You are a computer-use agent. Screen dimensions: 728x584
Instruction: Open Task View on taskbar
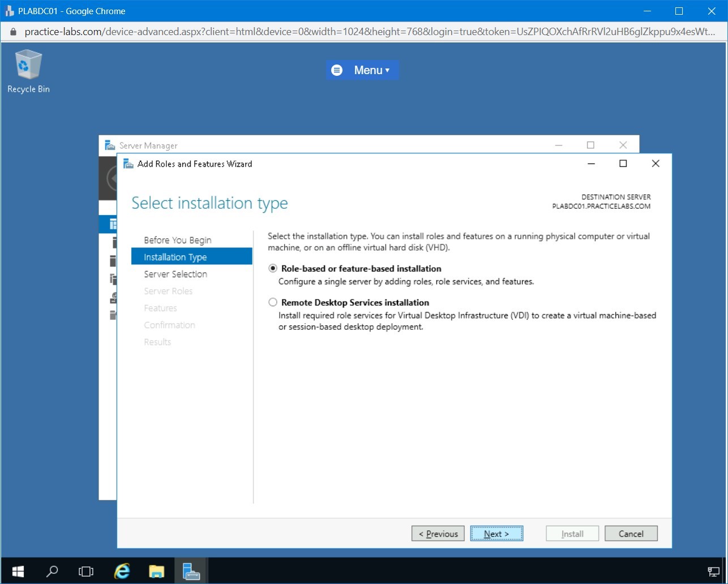point(86,571)
